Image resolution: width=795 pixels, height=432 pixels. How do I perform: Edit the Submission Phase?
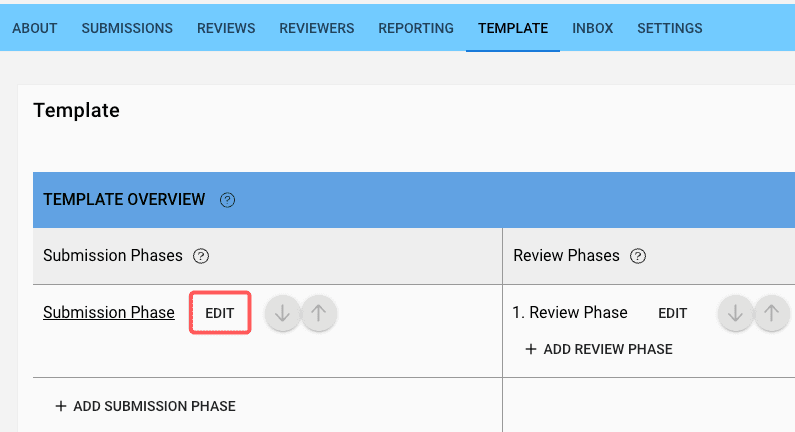220,313
